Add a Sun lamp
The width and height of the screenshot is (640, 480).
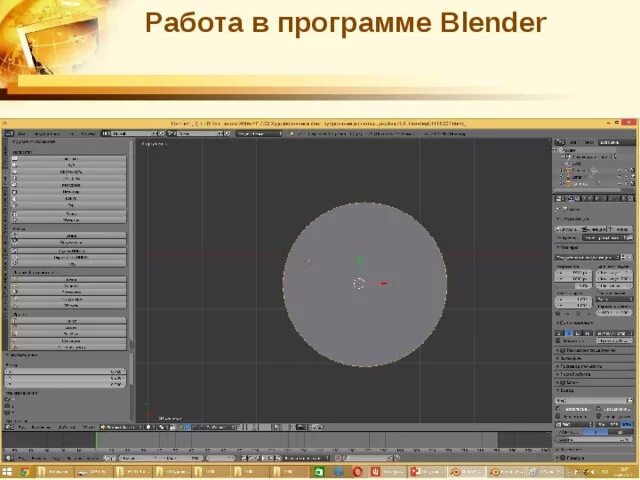click(69, 286)
